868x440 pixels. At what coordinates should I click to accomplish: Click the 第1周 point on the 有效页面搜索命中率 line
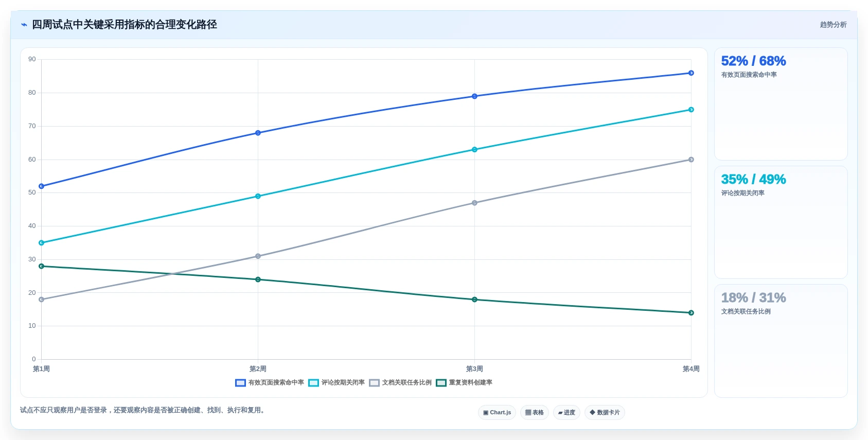(x=42, y=186)
